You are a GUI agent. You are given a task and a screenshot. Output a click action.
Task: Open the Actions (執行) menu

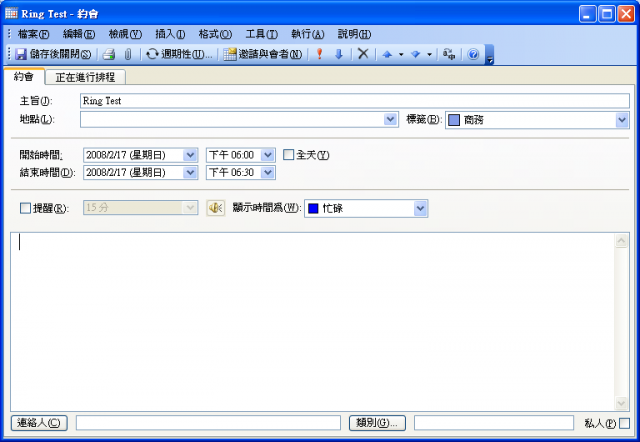(307, 34)
